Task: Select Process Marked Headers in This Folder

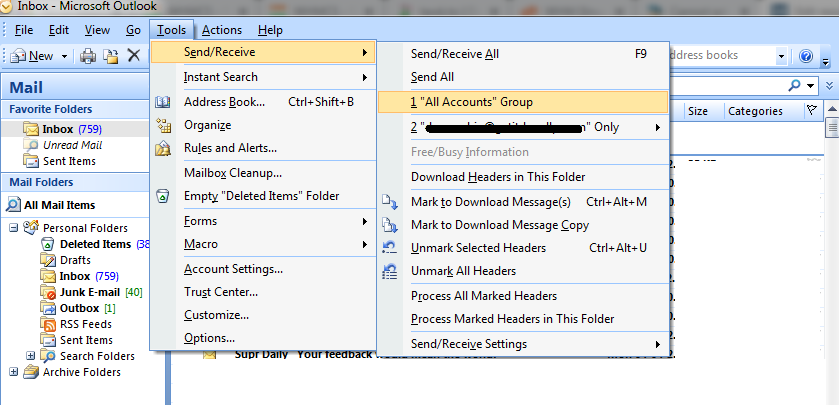Action: [523, 319]
